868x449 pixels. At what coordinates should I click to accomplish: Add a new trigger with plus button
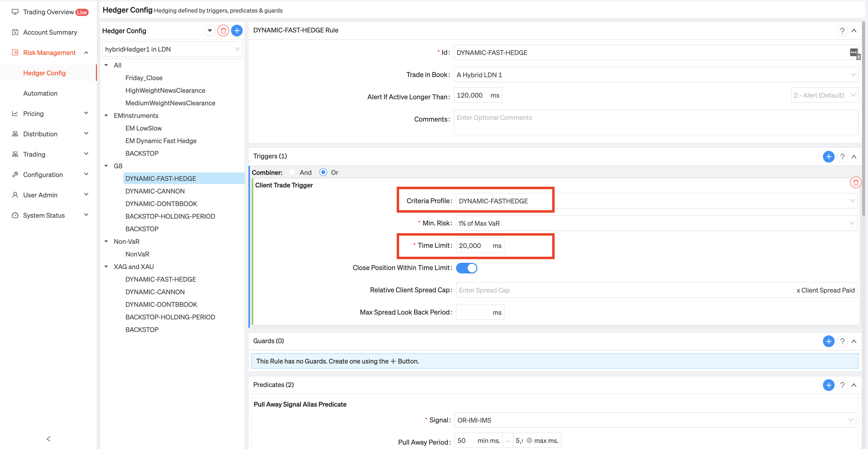point(829,157)
